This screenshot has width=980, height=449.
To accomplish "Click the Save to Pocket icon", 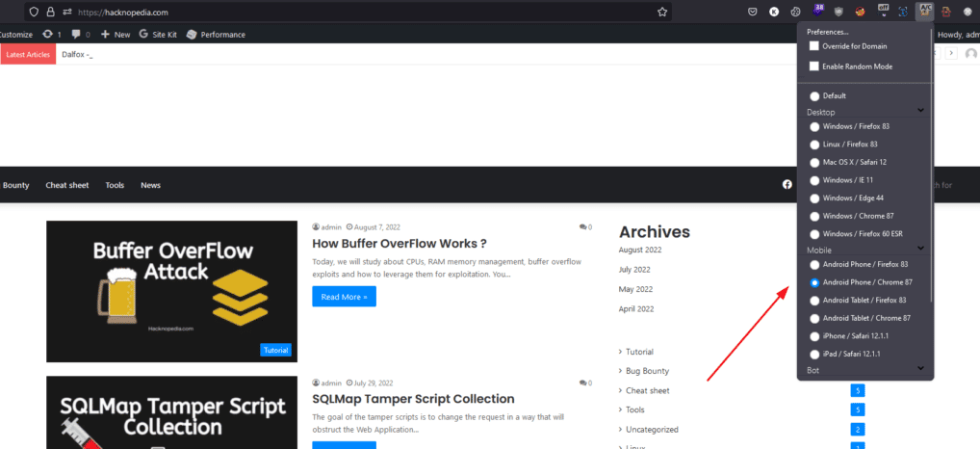I will tap(754, 12).
